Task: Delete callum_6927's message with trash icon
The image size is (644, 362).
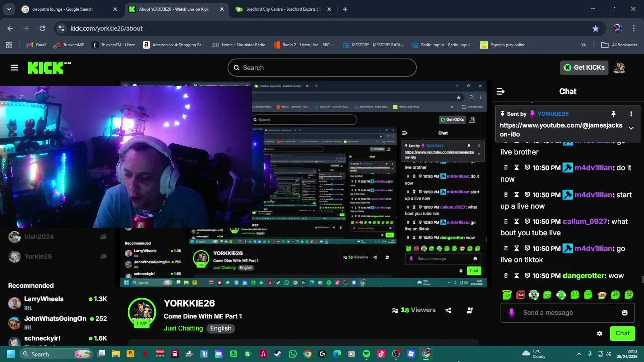Action: tap(506, 222)
